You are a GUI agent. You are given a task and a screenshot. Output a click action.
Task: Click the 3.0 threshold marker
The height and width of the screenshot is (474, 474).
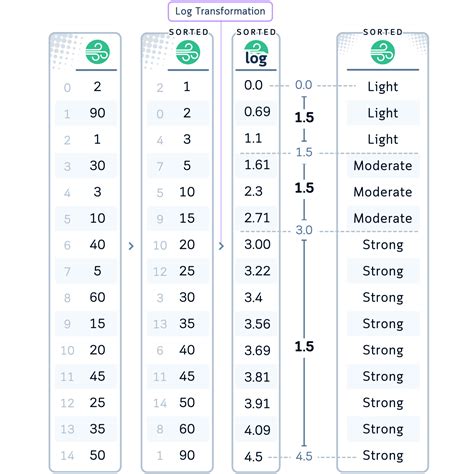[304, 230]
